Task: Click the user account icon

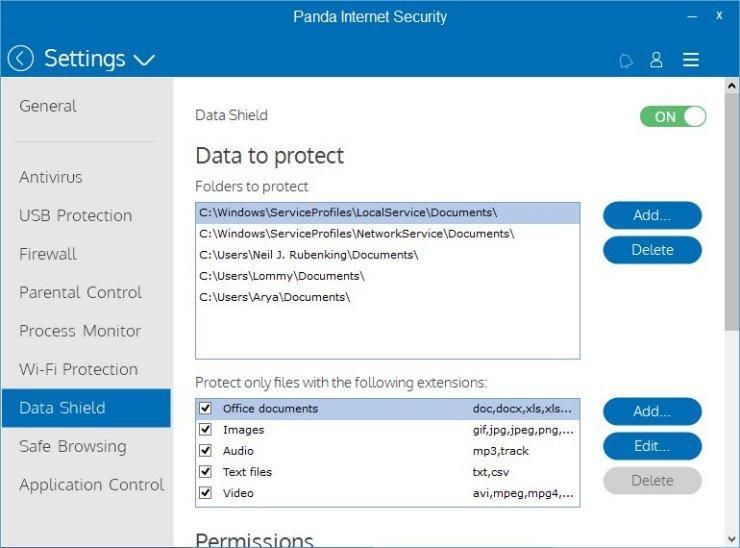Action: [656, 60]
